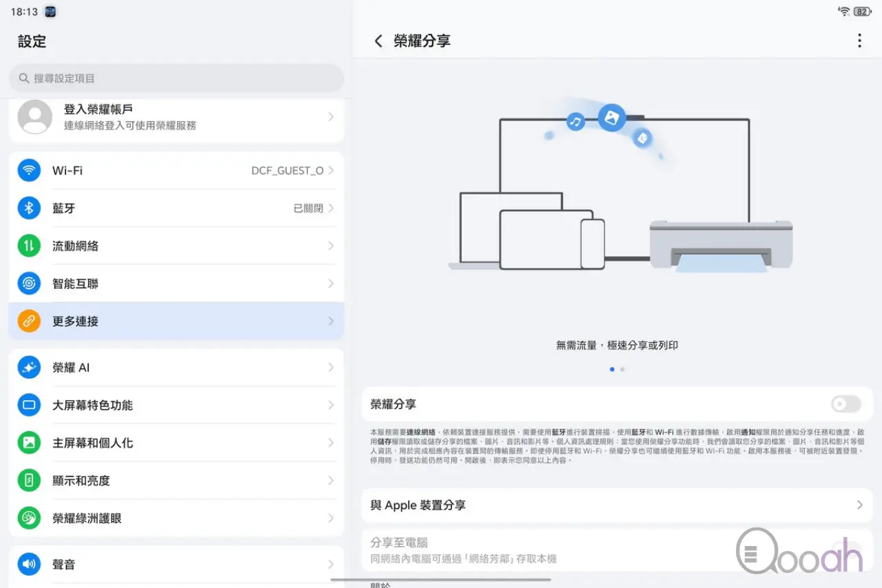Open 與 Apple 裝置分享 chevron
This screenshot has height=588, width=882.
[x=859, y=505]
